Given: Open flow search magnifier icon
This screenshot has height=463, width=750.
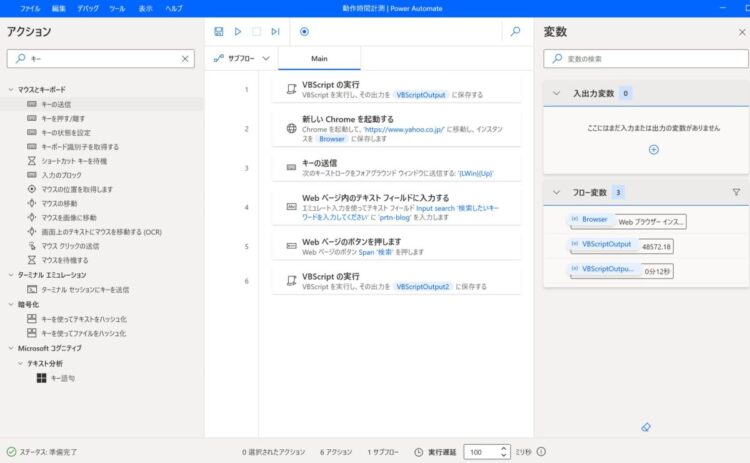Looking at the screenshot, I should [515, 32].
